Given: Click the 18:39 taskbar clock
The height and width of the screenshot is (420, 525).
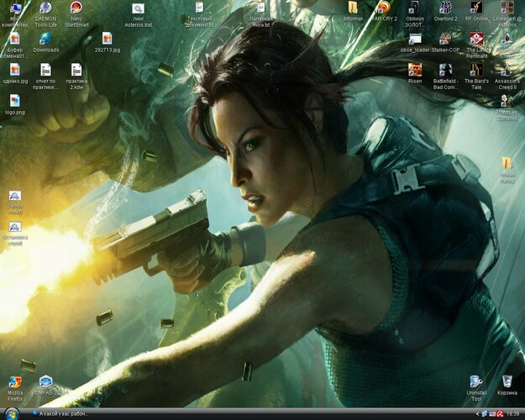Looking at the screenshot, I should click(513, 414).
